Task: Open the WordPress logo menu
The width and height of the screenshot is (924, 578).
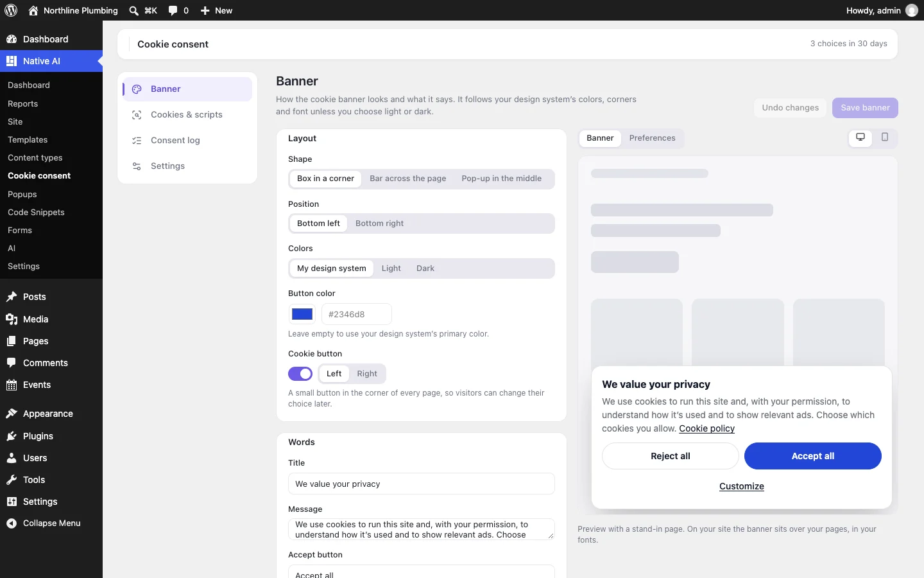Action: (x=11, y=10)
